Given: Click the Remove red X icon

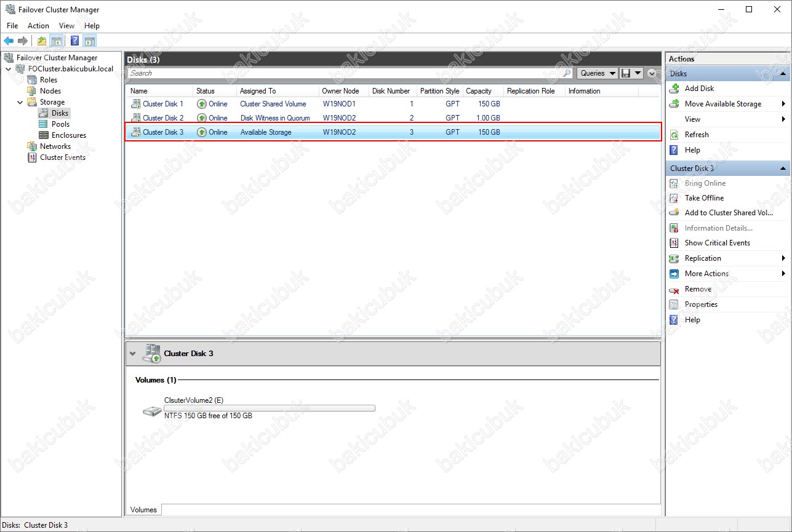Looking at the screenshot, I should tap(674, 289).
